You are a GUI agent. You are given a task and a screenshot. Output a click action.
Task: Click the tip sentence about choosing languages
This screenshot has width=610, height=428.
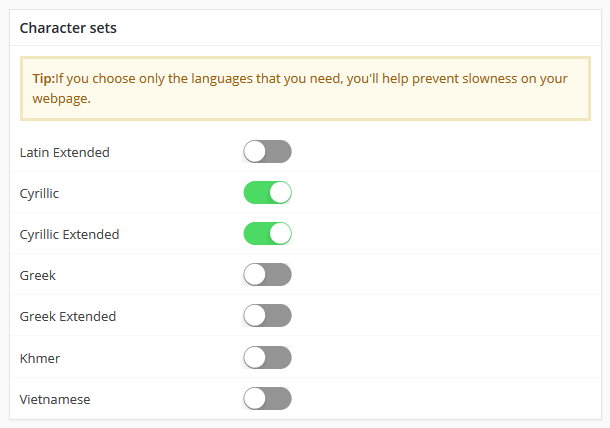coord(300,77)
